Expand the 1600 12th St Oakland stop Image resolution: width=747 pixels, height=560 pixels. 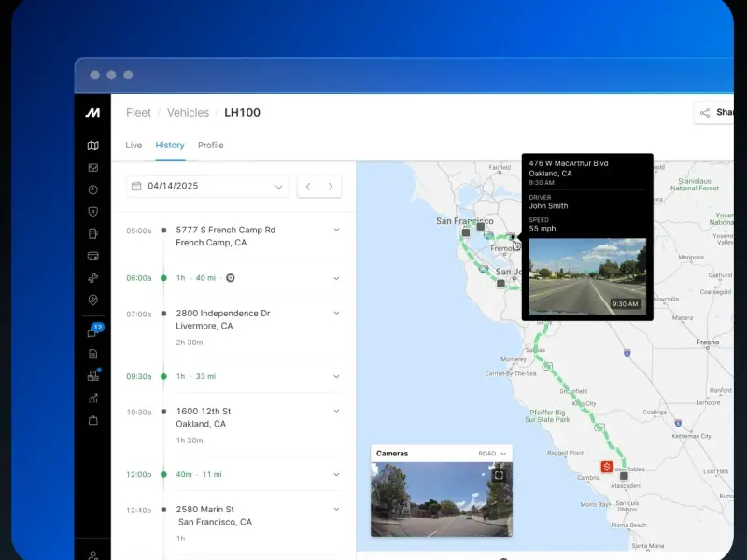click(336, 411)
